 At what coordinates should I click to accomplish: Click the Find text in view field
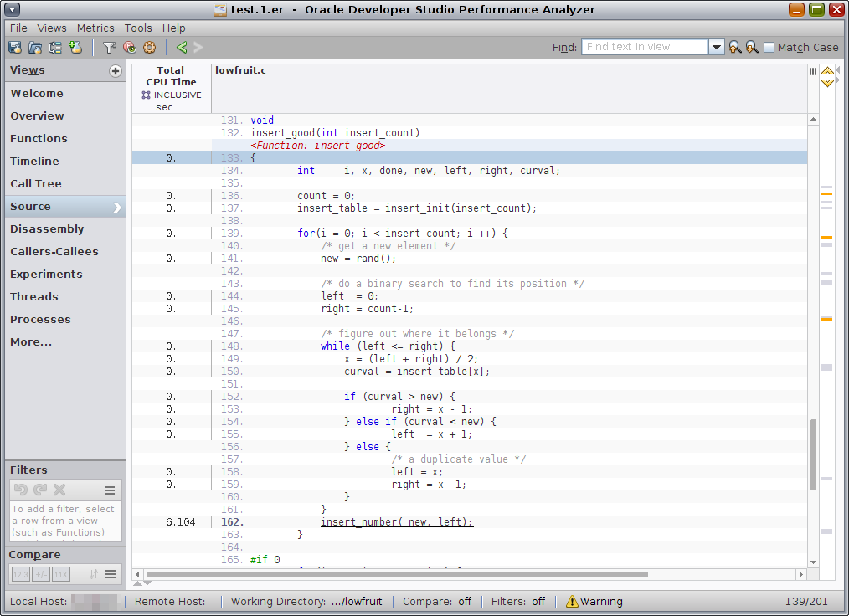(x=645, y=48)
